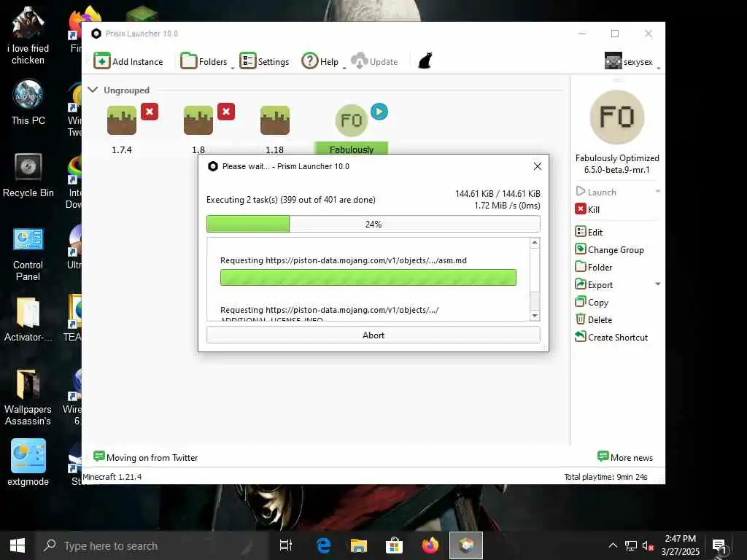
Task: Click Edit in the instance side panel
Action: pos(589,232)
